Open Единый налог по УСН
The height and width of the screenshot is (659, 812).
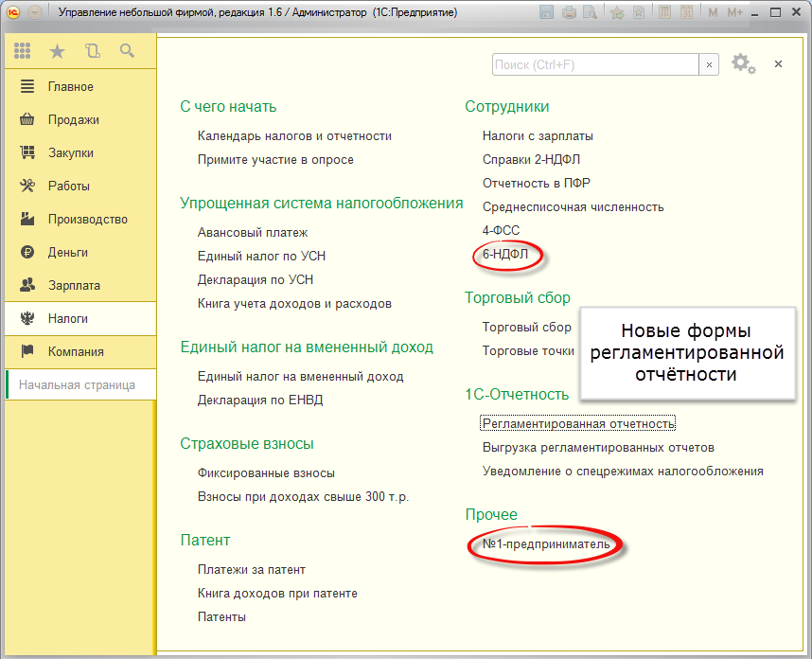click(x=261, y=256)
